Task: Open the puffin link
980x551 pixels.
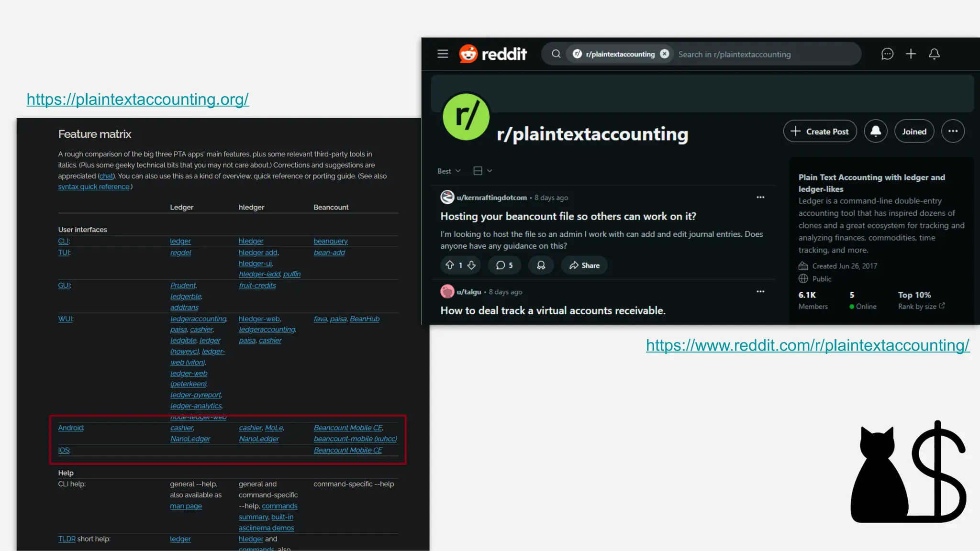Action: (x=292, y=274)
